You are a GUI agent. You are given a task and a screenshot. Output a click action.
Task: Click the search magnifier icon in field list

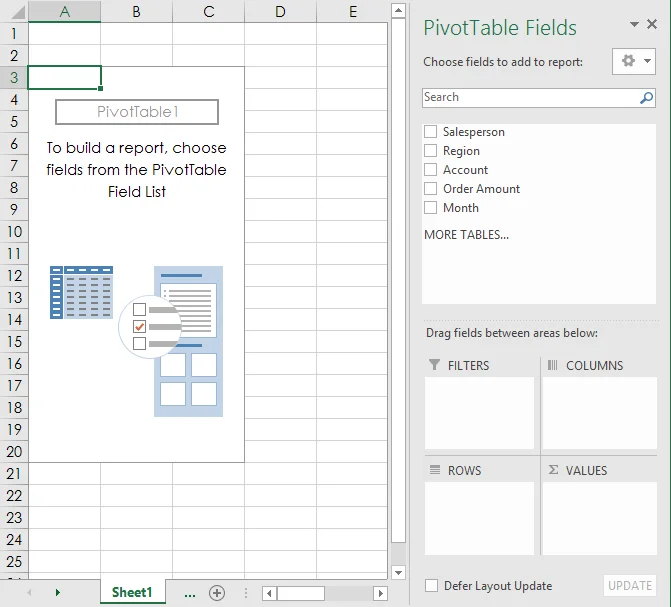(646, 98)
